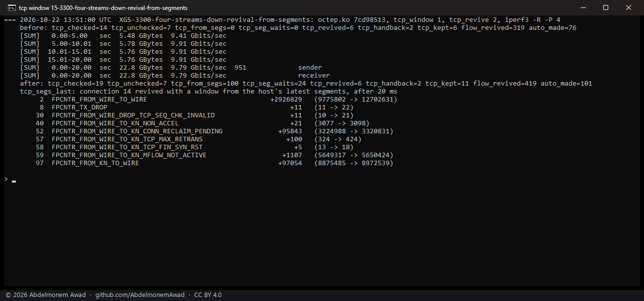Screen dimensions: 644x301
Task: Click the range "(11 -> 22)"
Action: coord(334,107)
